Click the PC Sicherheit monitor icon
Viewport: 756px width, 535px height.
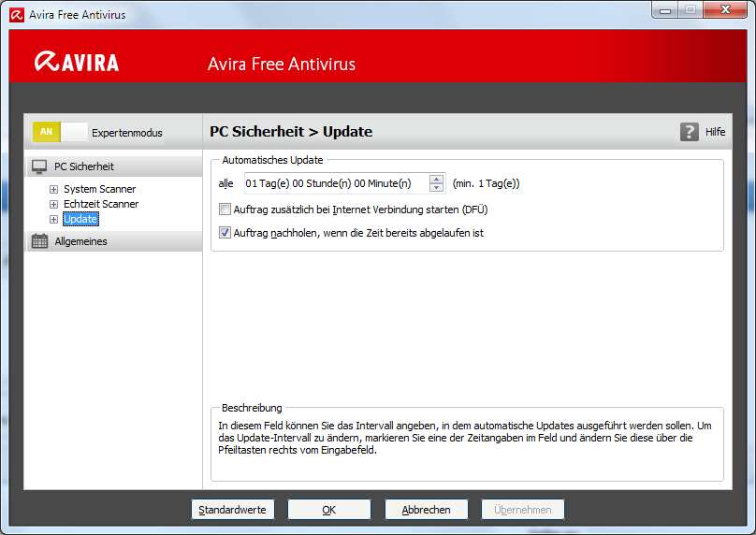coord(39,166)
